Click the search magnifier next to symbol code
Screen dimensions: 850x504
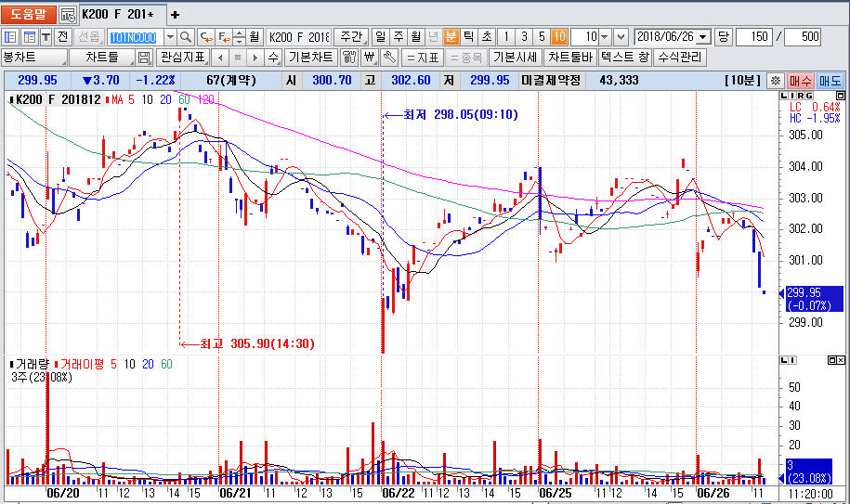click(185, 37)
